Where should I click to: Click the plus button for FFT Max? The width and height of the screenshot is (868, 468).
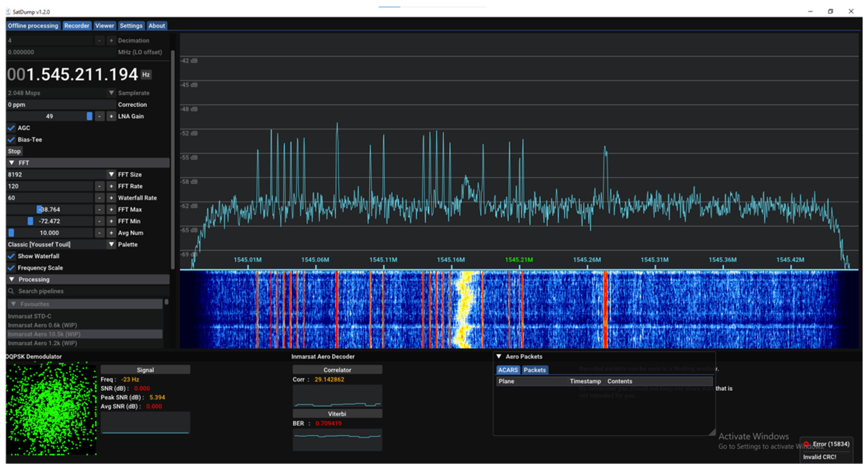pos(111,209)
